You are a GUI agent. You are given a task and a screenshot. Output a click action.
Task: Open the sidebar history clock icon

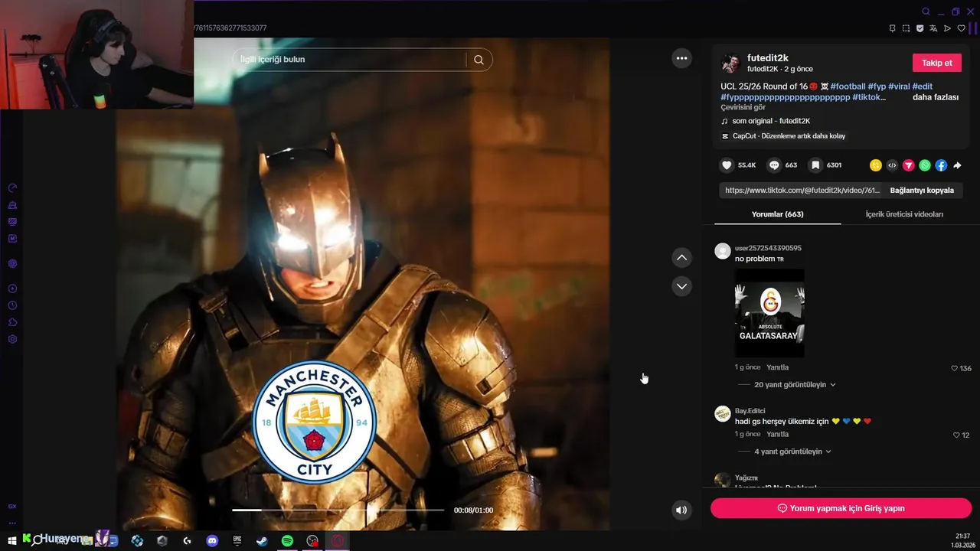(12, 305)
